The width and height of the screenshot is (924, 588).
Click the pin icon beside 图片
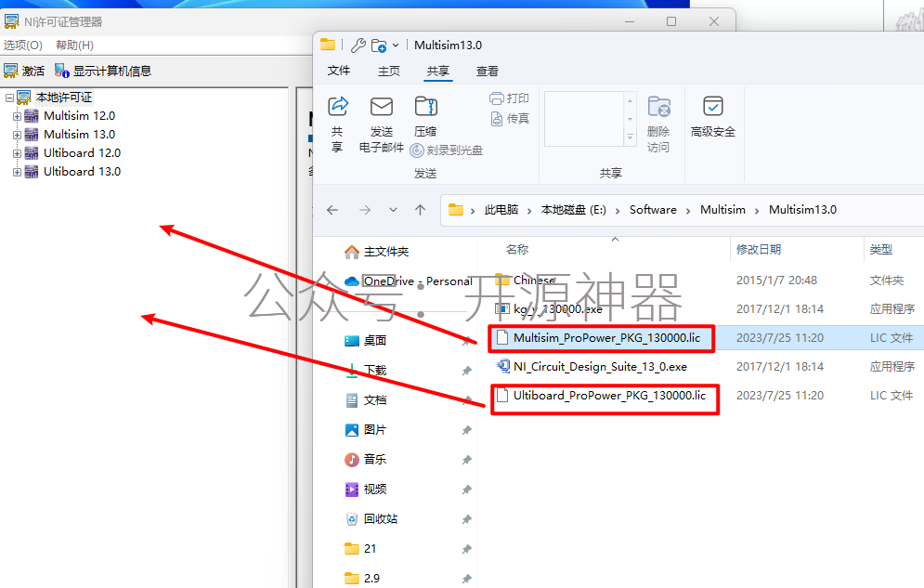[x=467, y=430]
